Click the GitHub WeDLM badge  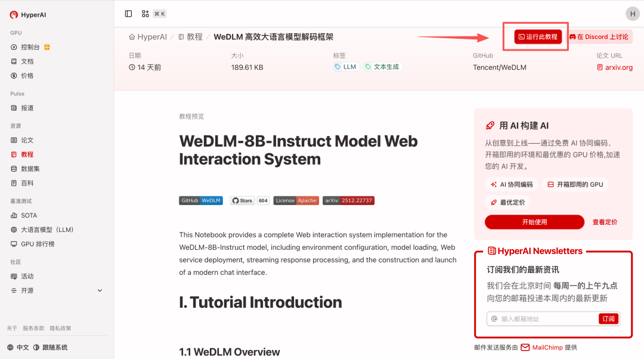[x=200, y=200]
